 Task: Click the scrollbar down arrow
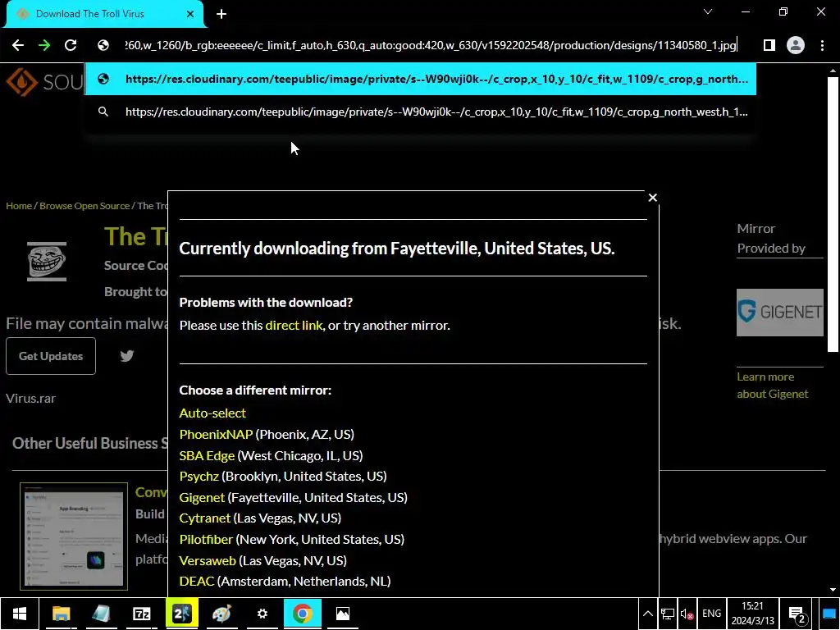[833, 590]
